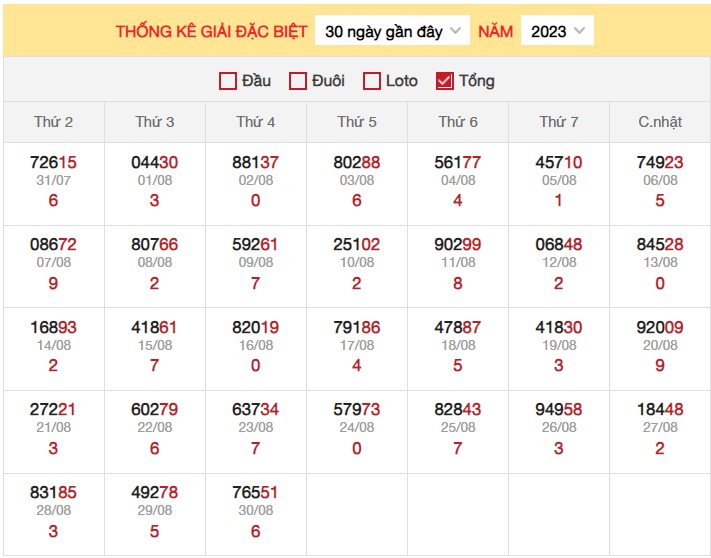Click the THỐNG KÊ GIẢI ĐẶC BIỆT title
Viewport: 711px width, 558px height.
point(211,31)
